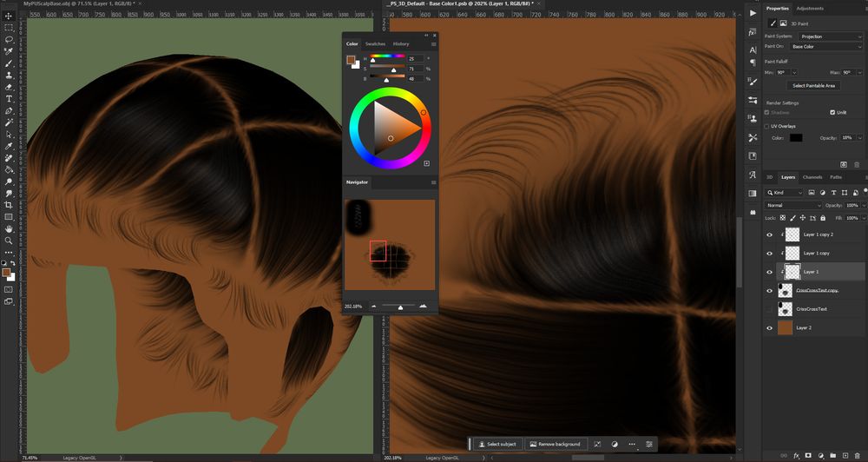The image size is (868, 462).
Task: Select the Eraser tool
Action: 9,87
